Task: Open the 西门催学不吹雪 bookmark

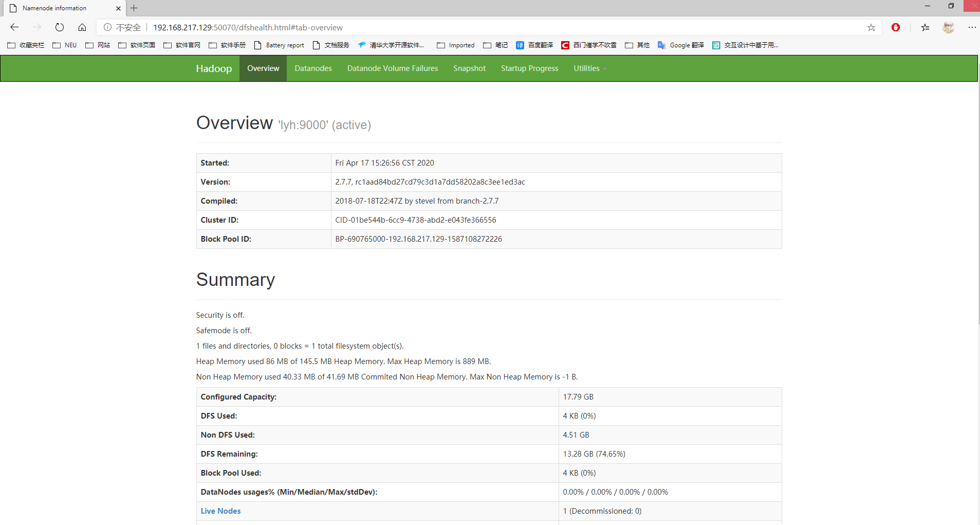Action: 589,45
